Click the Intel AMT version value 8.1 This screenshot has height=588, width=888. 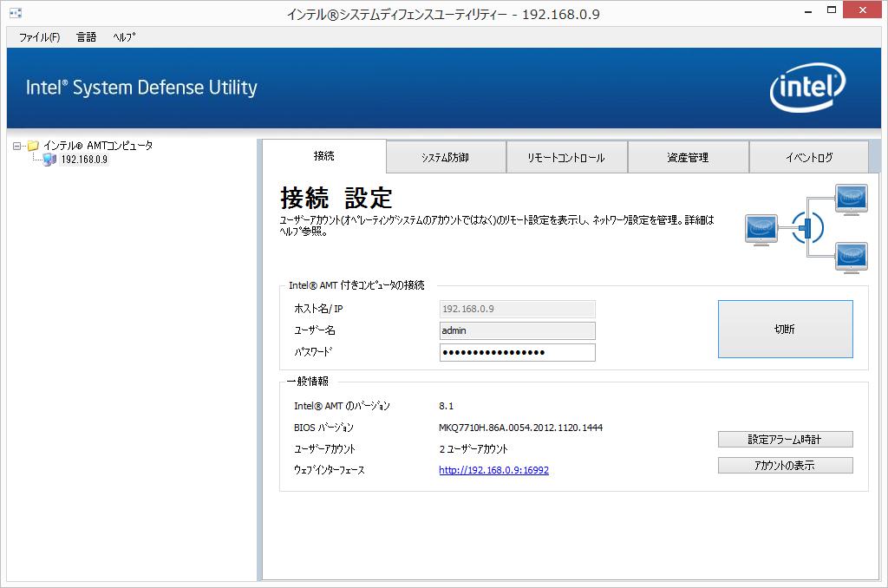tap(446, 406)
